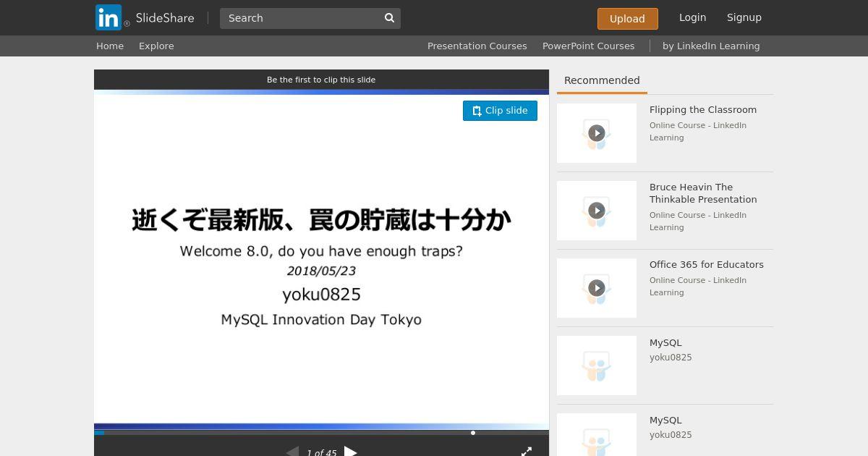The width and height of the screenshot is (868, 456).
Task: Click the slide progress bar
Action: click(321, 433)
